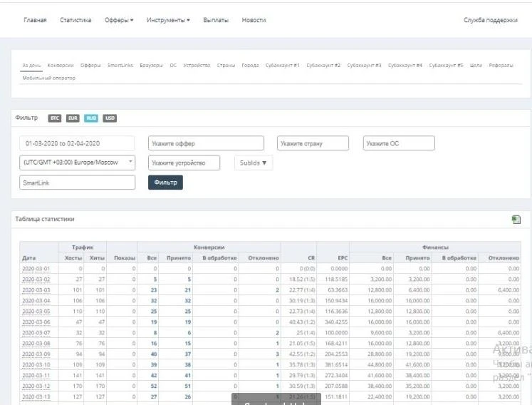Click rejected conversions 3 for 2020-03-09

coord(277,354)
